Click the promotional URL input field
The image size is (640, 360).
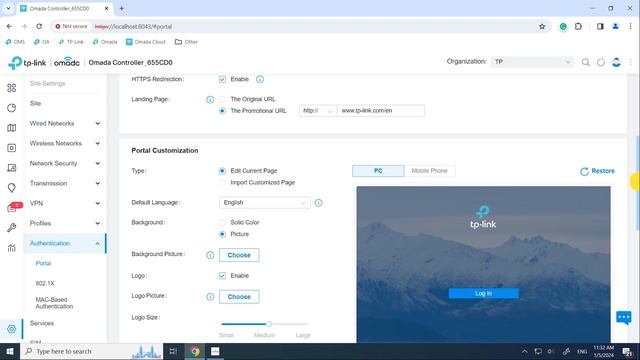coord(380,111)
